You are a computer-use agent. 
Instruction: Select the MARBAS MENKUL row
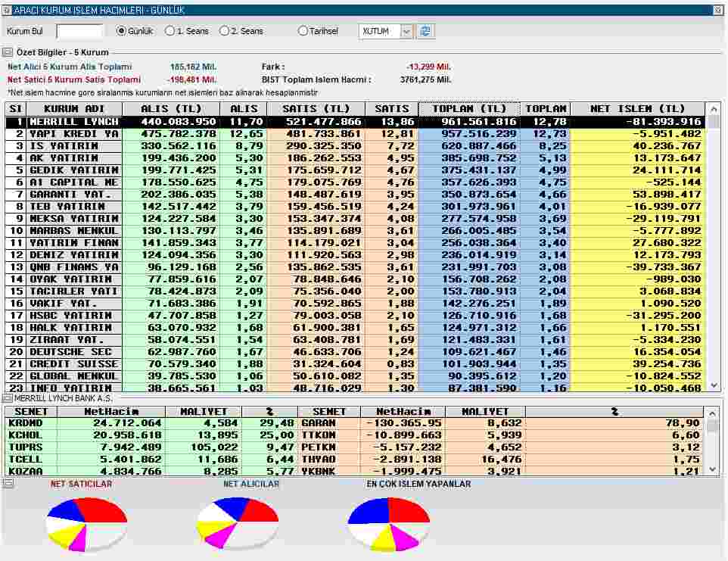[355, 230]
